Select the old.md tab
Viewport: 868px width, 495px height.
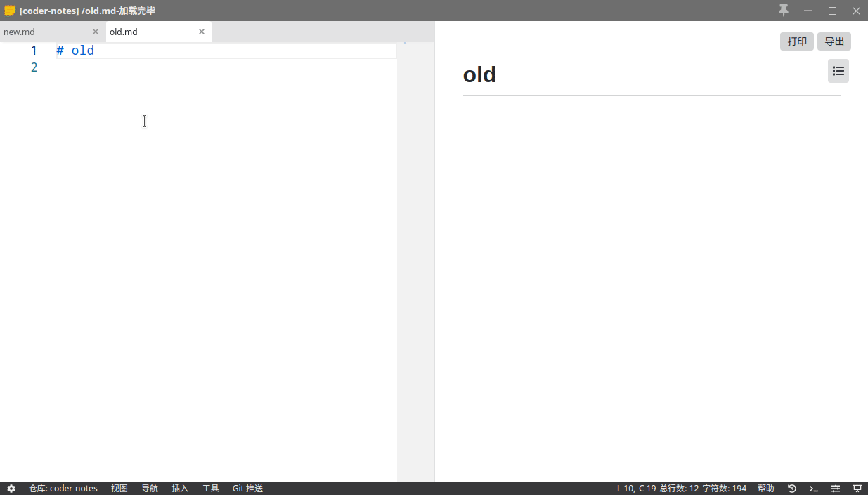coord(159,32)
